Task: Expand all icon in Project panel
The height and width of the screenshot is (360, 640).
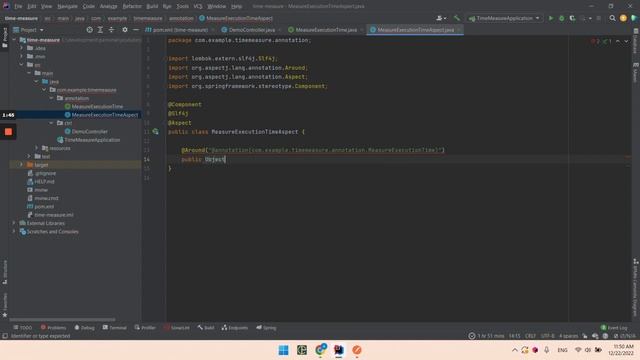Action: 100,30
